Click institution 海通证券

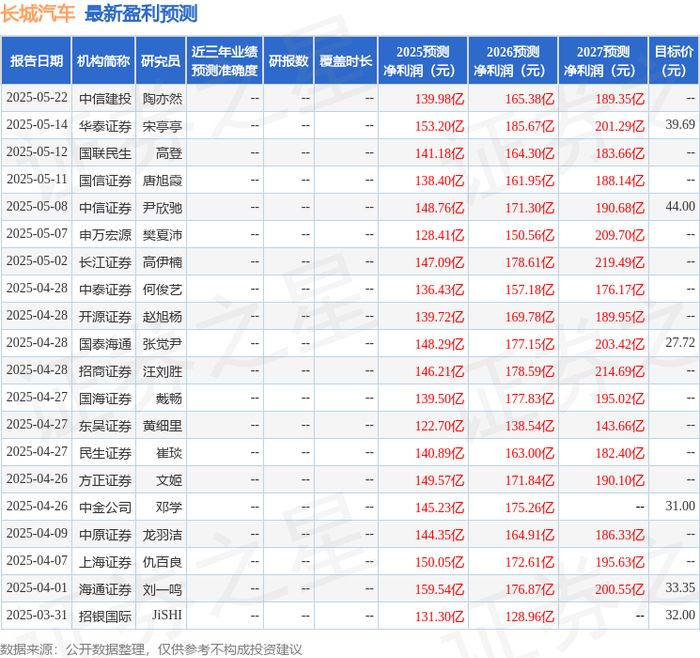[x=105, y=589]
